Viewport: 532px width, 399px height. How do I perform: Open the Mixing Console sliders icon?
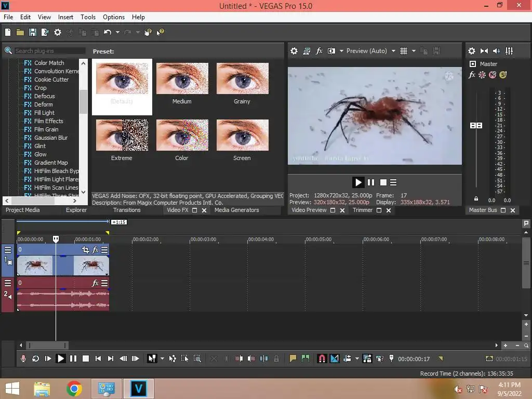point(509,51)
